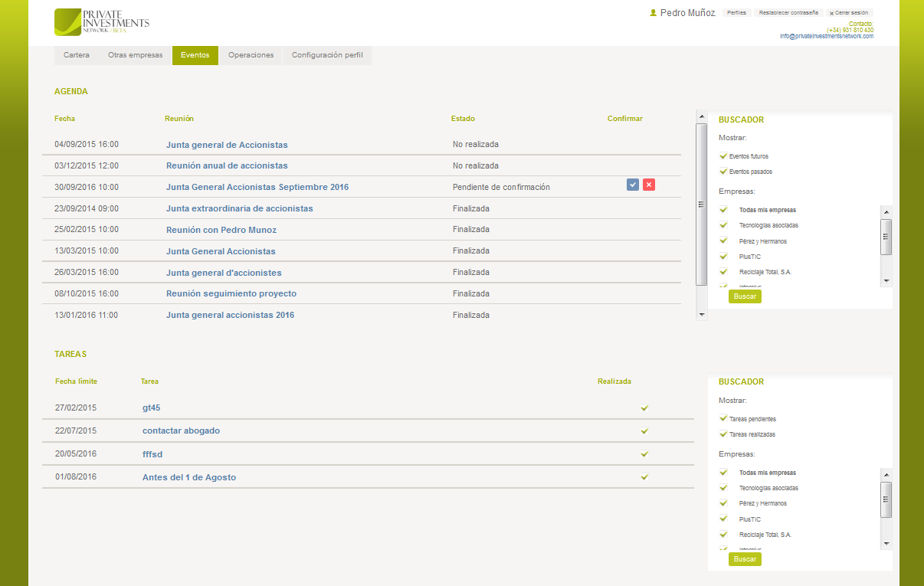
Task: Uncheck Eventos pasados in the agenda search panel
Action: (x=723, y=172)
